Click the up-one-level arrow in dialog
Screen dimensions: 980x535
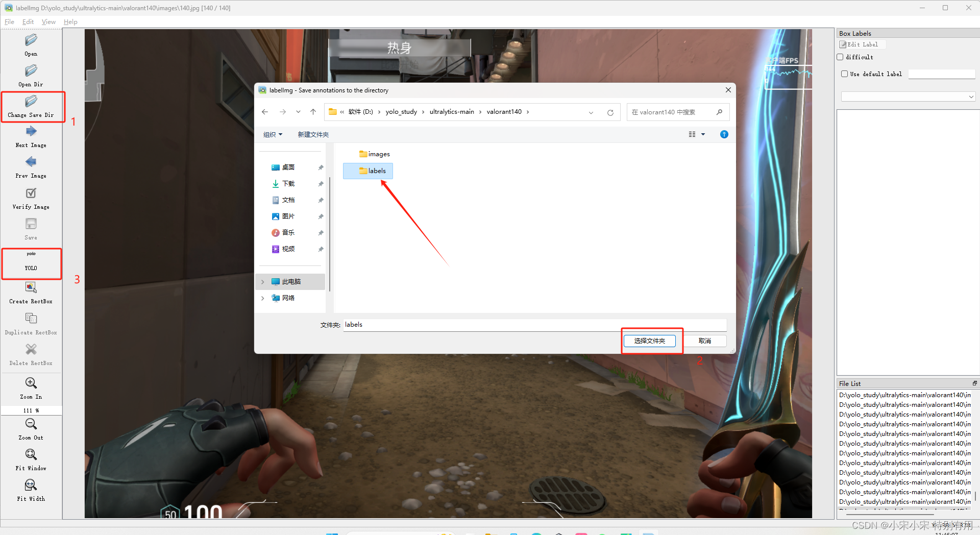[x=313, y=112]
